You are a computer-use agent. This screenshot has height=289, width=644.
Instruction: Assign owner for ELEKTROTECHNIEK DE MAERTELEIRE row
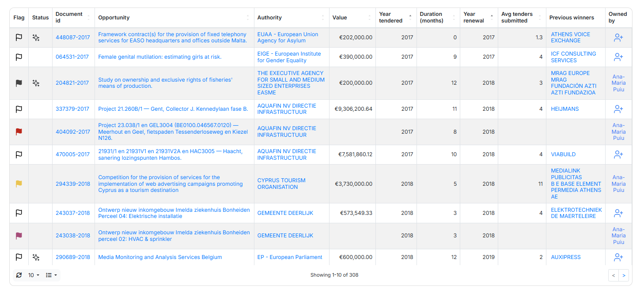click(x=618, y=213)
